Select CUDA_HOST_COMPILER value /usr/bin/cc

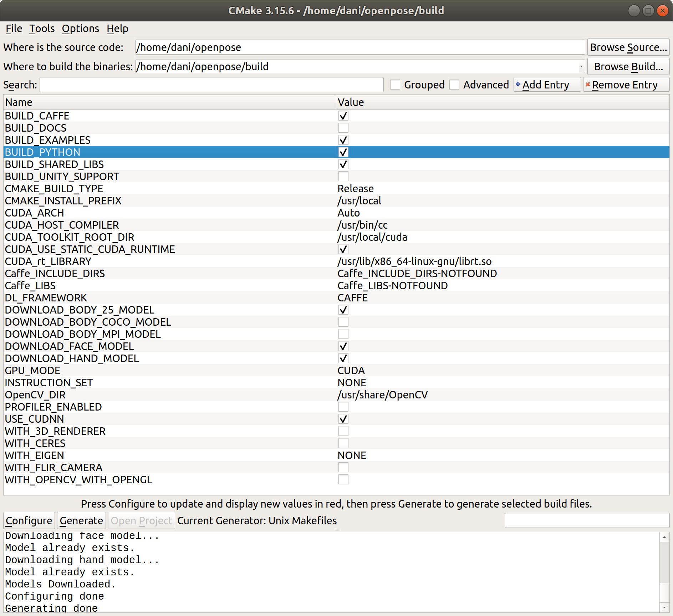tap(362, 225)
